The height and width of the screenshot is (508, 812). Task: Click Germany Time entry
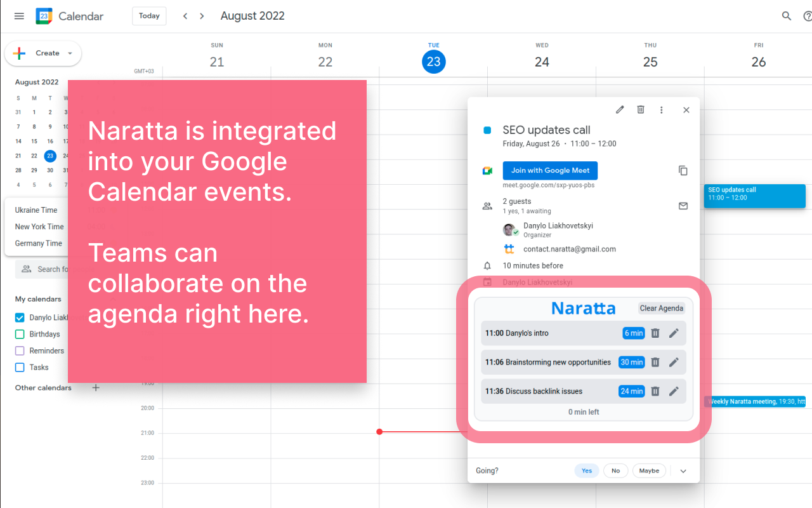(x=39, y=243)
